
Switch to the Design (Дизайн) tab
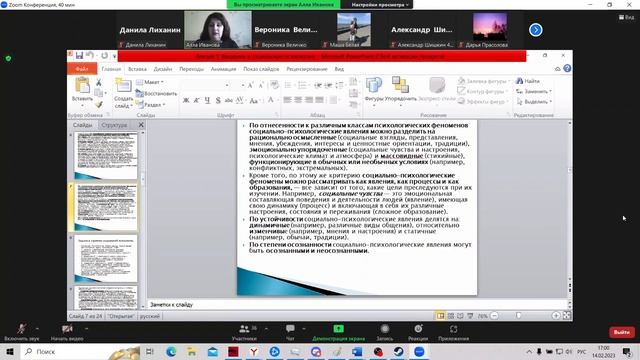(x=162, y=69)
